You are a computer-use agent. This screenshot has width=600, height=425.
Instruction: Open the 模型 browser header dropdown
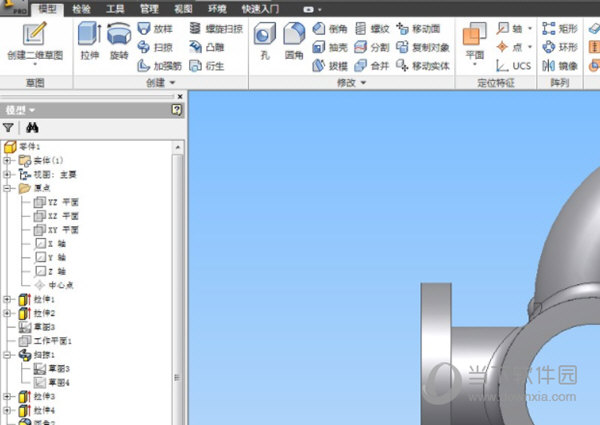[x=20, y=110]
